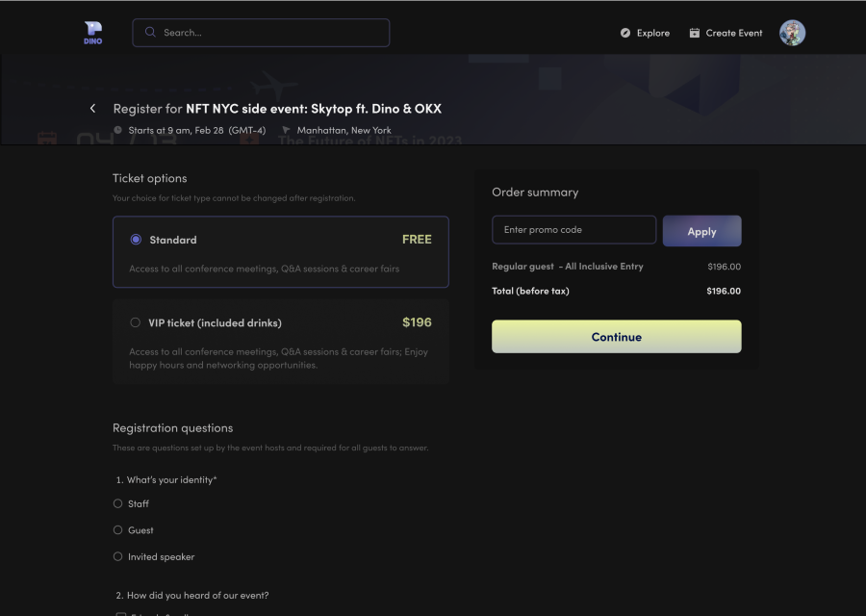Open the Explore menu item
The width and height of the screenshot is (866, 616).
652,33
